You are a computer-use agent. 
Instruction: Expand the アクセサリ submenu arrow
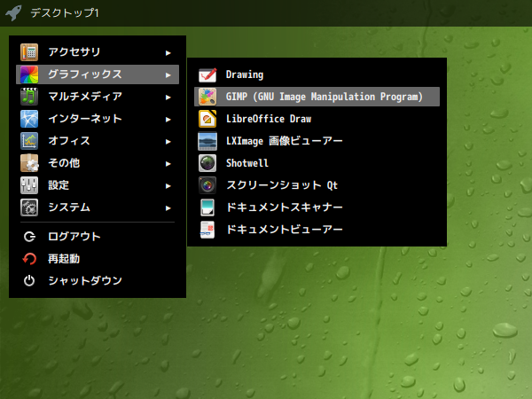coord(168,53)
